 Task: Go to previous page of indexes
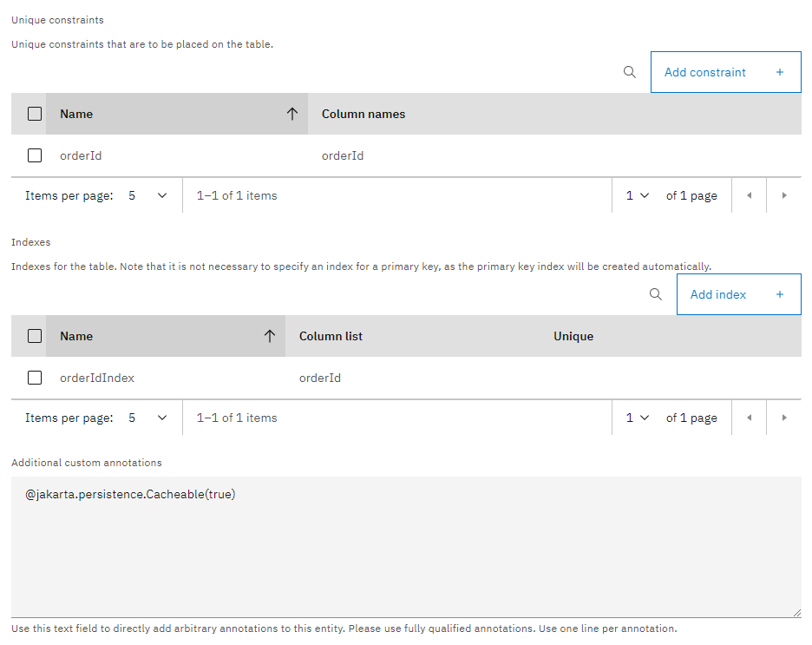(x=750, y=418)
